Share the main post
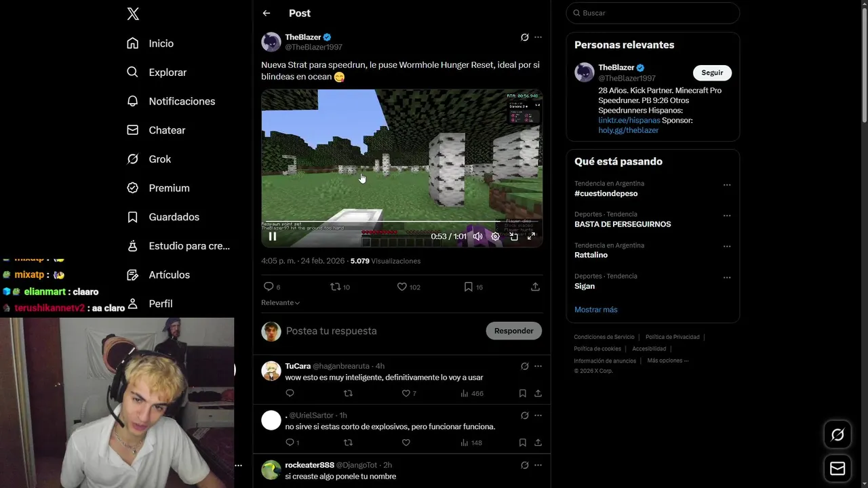 point(535,287)
